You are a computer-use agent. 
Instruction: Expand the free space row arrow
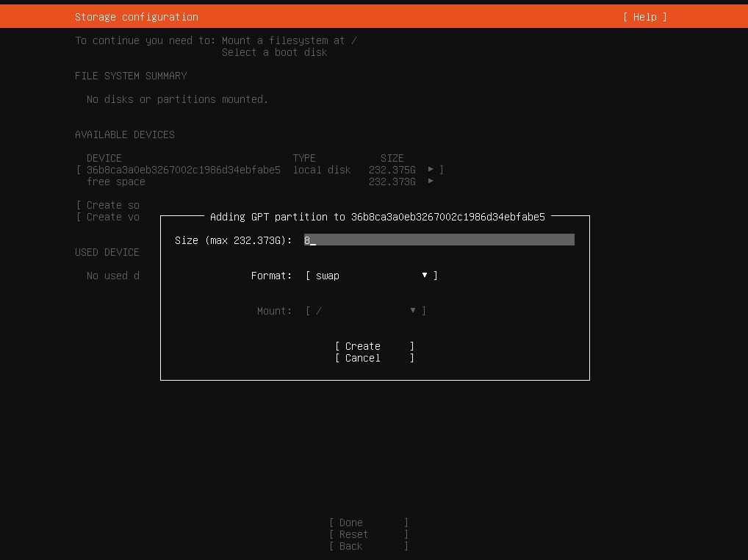click(431, 182)
